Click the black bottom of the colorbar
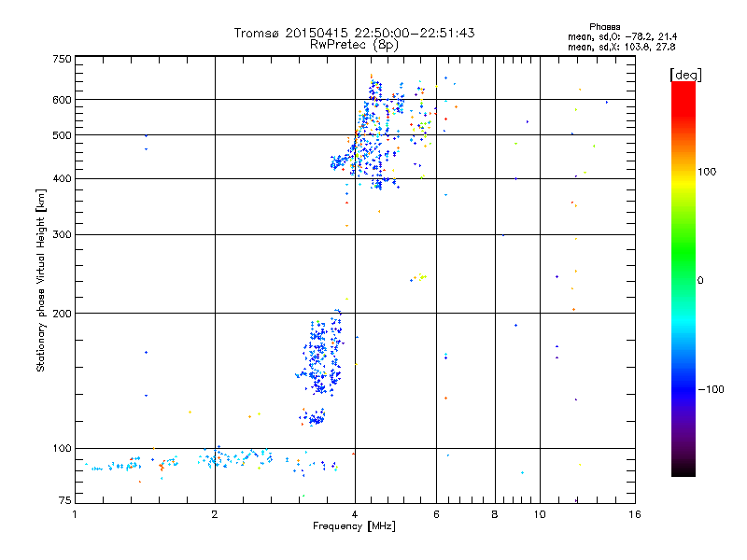Screen dimensions: 747x560 pos(684,469)
